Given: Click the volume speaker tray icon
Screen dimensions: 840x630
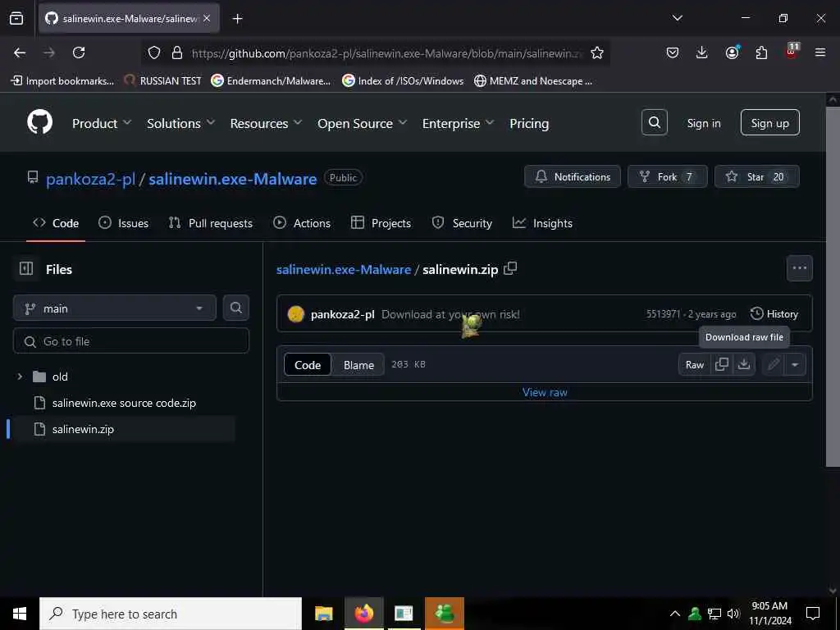Looking at the screenshot, I should tap(733, 614).
